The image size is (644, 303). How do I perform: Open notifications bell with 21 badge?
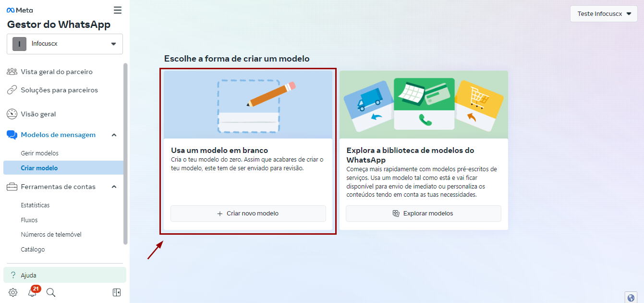[32, 292]
